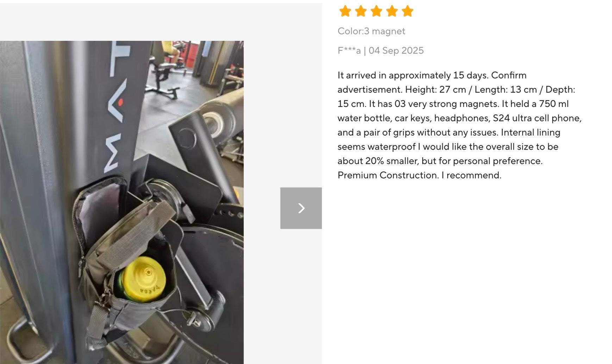Click the white chevron on gray arrow
Image resolution: width=612 pixels, height=364 pixels.
tap(301, 208)
